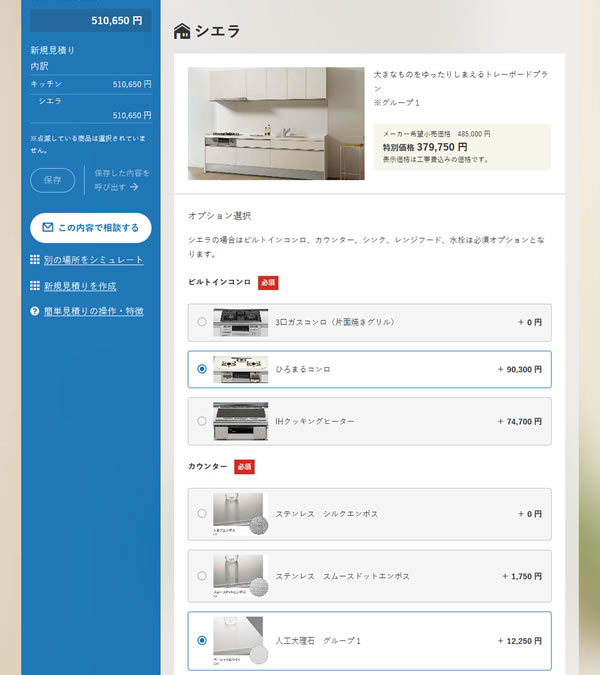Click the question mark help icon
The image size is (600, 675).
pyautogui.click(x=35, y=311)
